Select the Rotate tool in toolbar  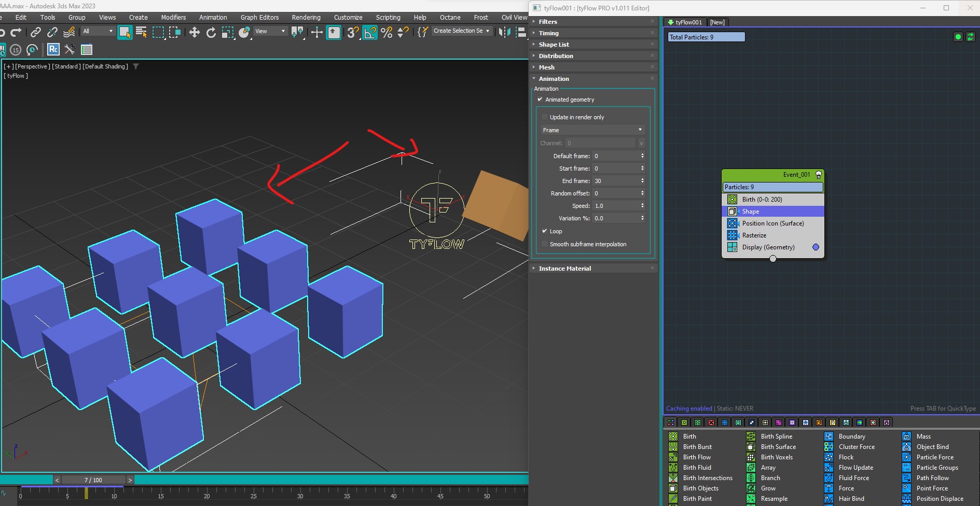[x=211, y=33]
